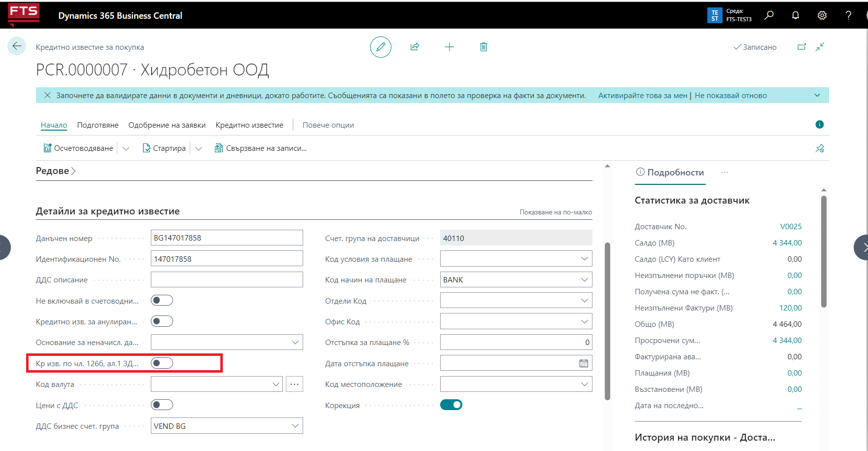Open the settings gear

(x=822, y=15)
